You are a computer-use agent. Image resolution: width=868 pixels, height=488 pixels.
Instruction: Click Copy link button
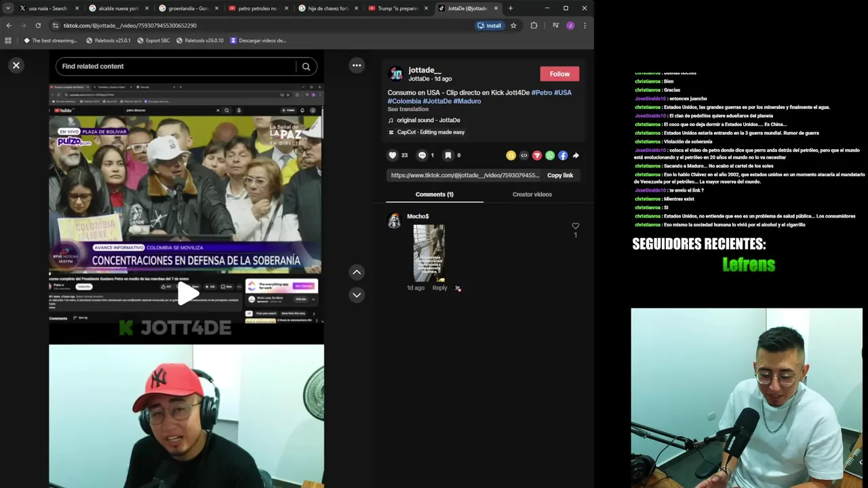[560, 175]
